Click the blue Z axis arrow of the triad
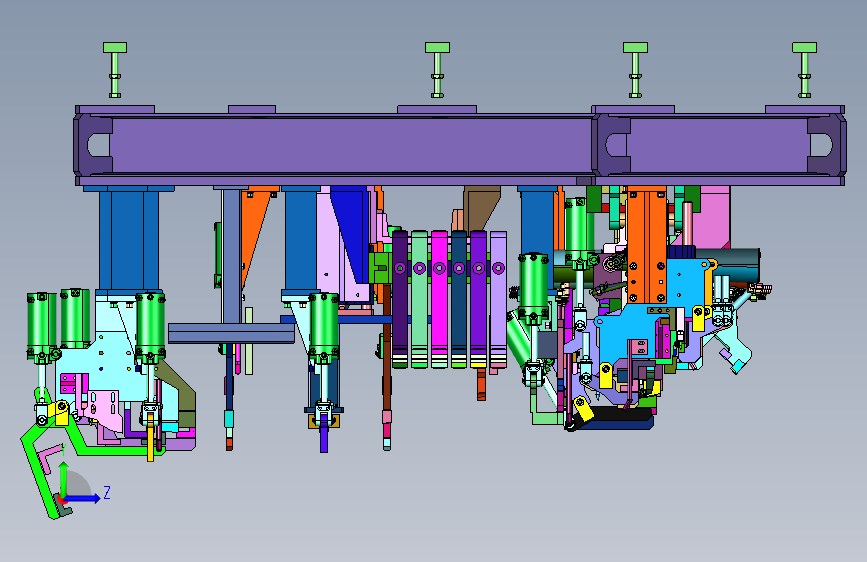This screenshot has width=867, height=562. (83, 498)
